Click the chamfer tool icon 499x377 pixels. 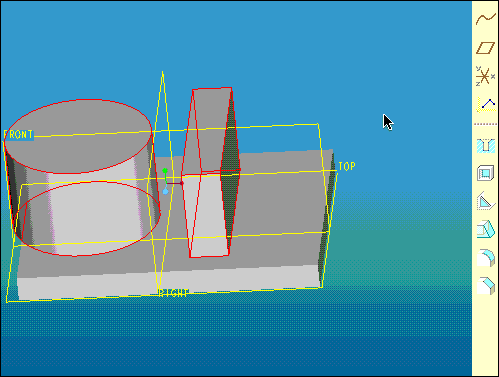click(x=486, y=286)
